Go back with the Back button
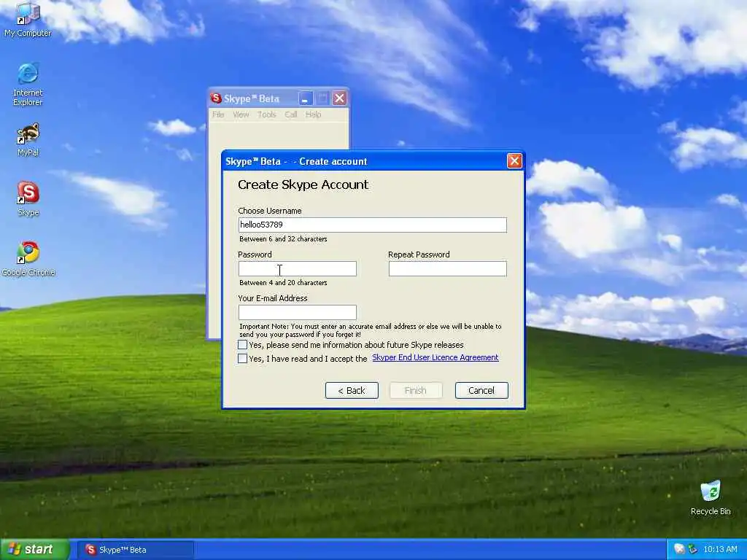Viewport: 747px width, 560px height. pos(352,391)
